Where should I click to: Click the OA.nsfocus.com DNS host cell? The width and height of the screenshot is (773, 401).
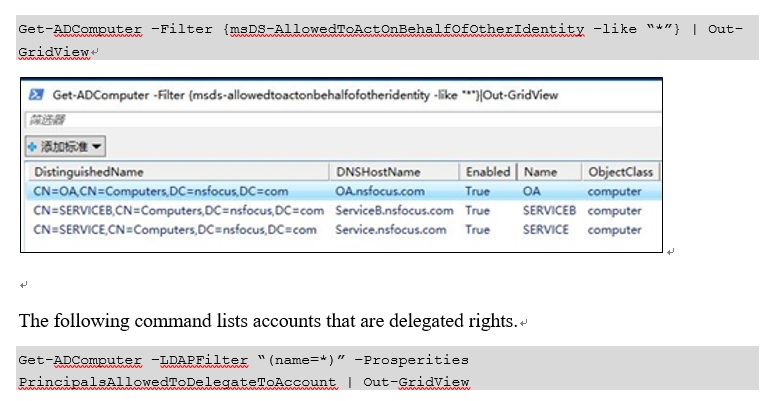point(380,191)
